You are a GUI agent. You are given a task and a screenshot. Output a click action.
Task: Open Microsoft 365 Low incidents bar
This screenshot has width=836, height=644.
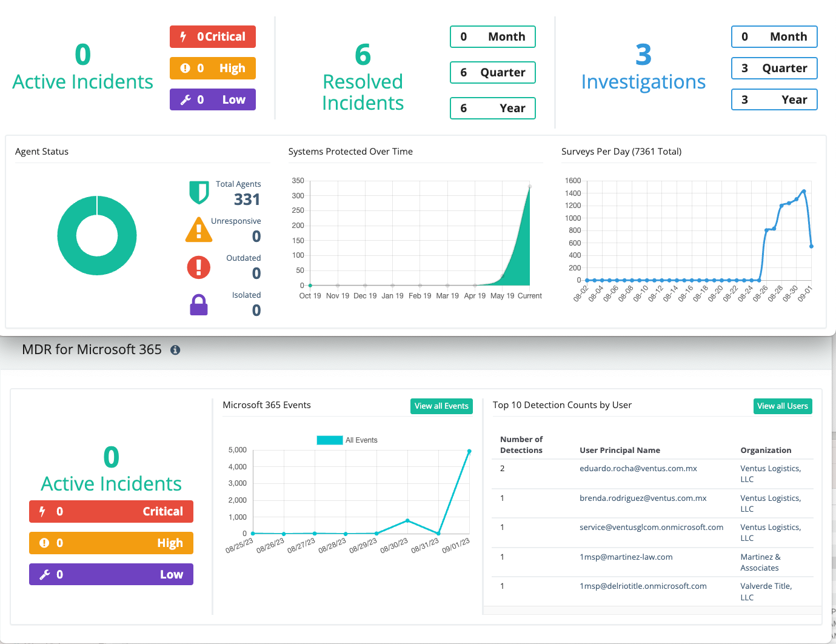click(111, 574)
